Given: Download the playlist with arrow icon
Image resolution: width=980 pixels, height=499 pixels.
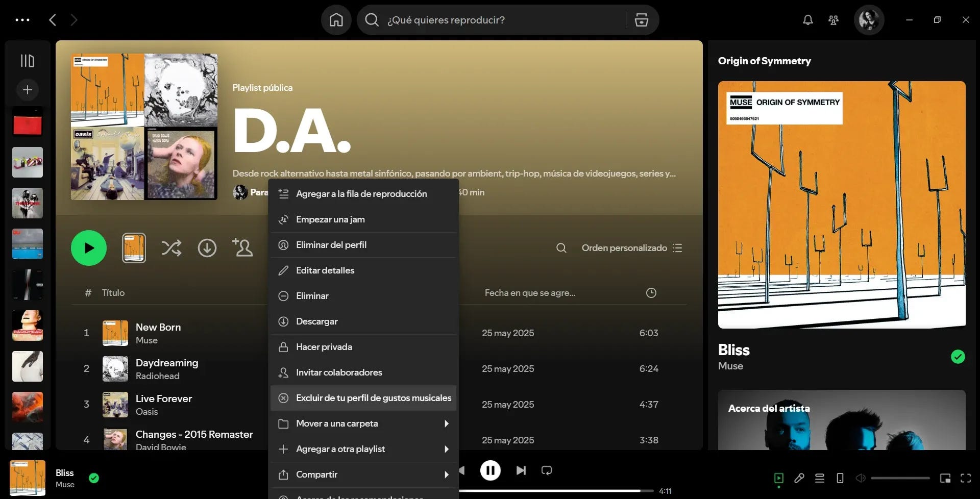Looking at the screenshot, I should (207, 248).
